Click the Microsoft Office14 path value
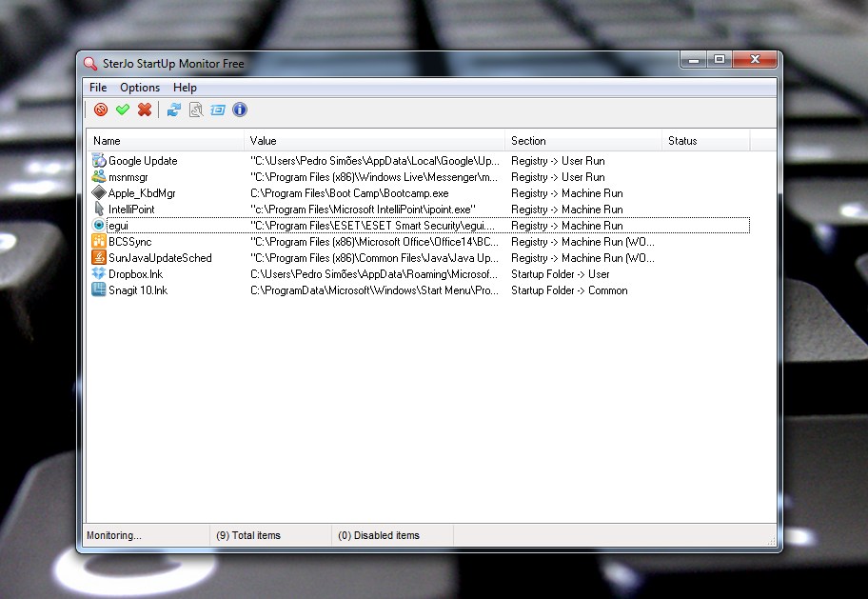868x599 pixels. [x=374, y=242]
